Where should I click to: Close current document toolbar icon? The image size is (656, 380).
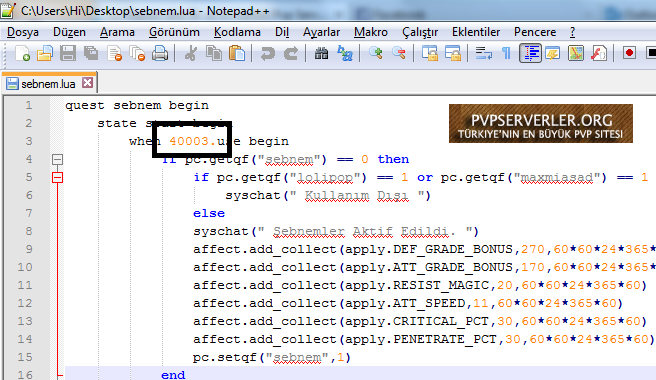click(x=114, y=54)
